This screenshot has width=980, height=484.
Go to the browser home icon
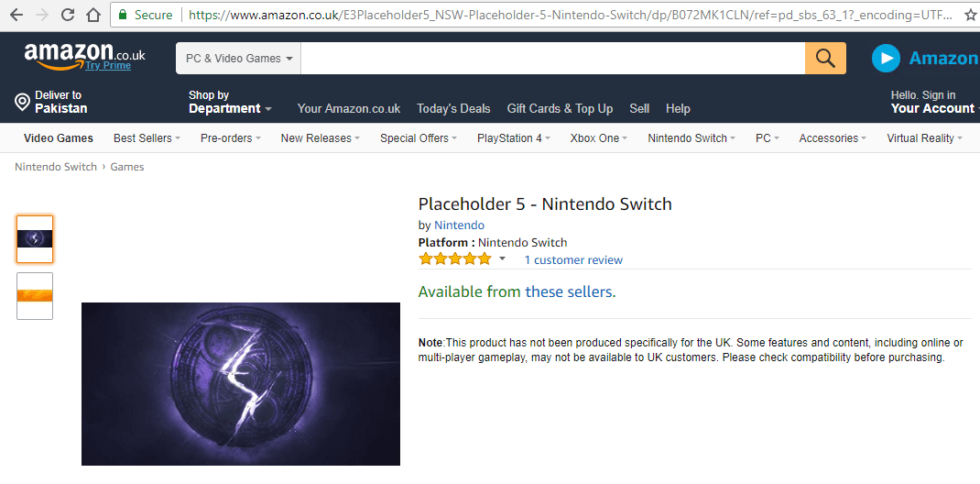(93, 15)
